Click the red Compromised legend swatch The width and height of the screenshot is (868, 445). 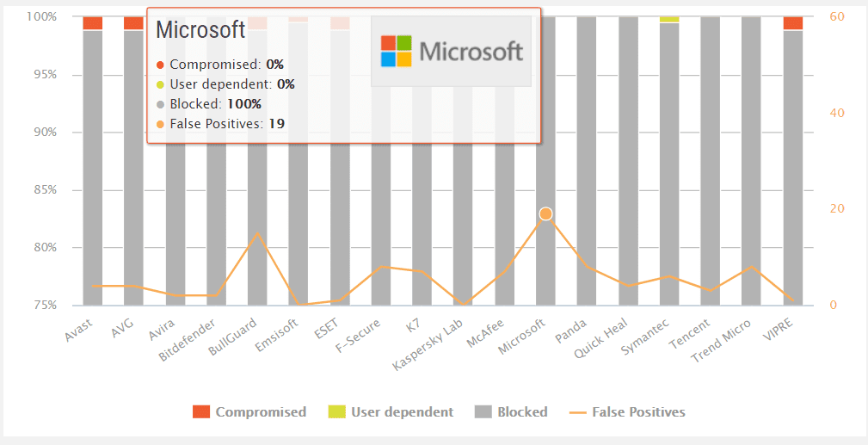point(201,412)
